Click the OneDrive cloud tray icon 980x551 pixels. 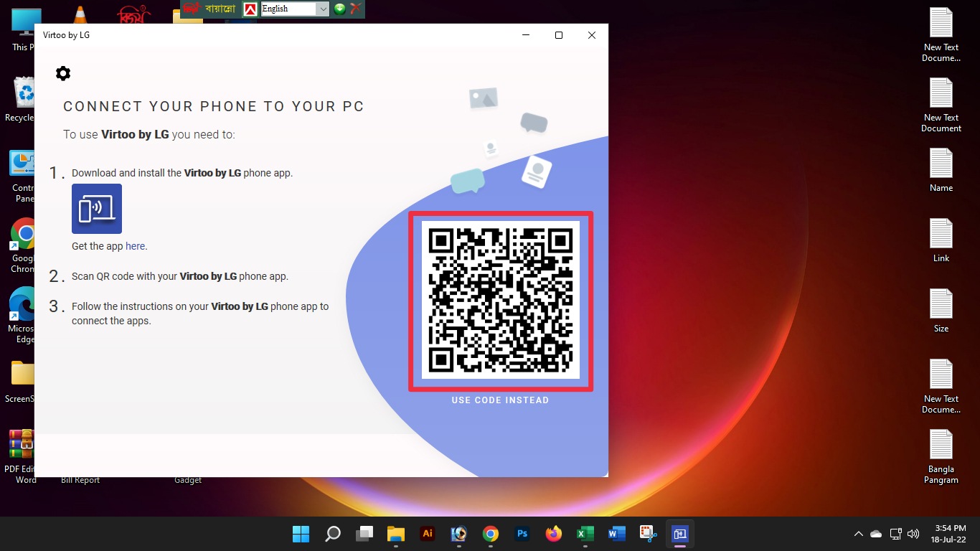[x=876, y=534]
